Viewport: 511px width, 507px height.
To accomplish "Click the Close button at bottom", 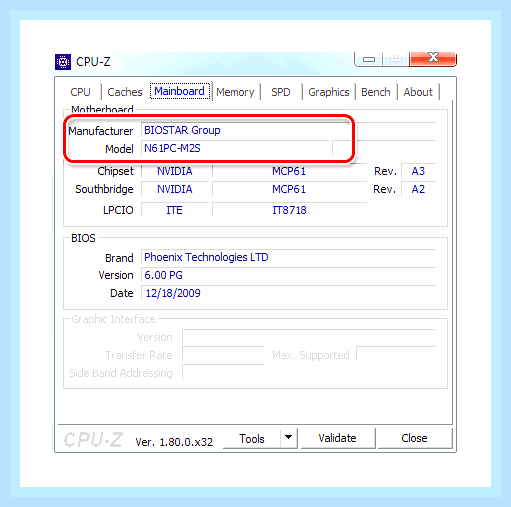I will 414,438.
